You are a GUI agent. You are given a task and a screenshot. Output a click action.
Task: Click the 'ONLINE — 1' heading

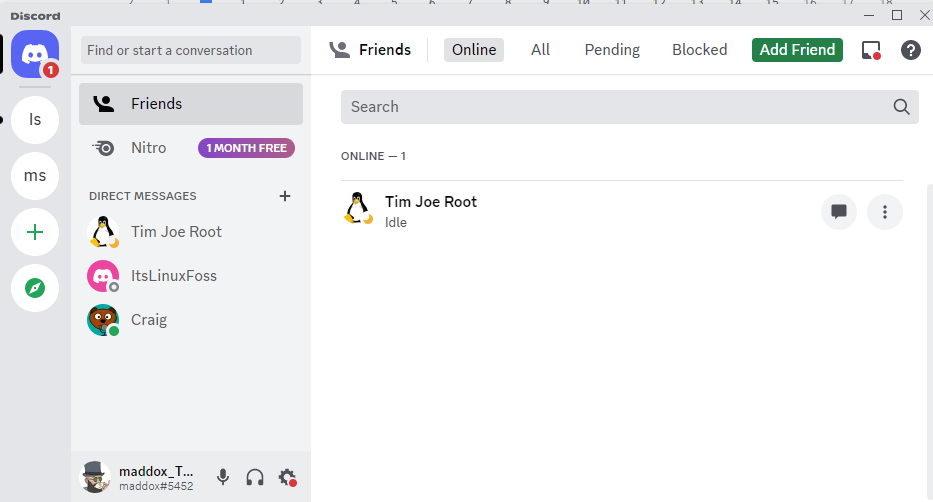pyautogui.click(x=373, y=156)
